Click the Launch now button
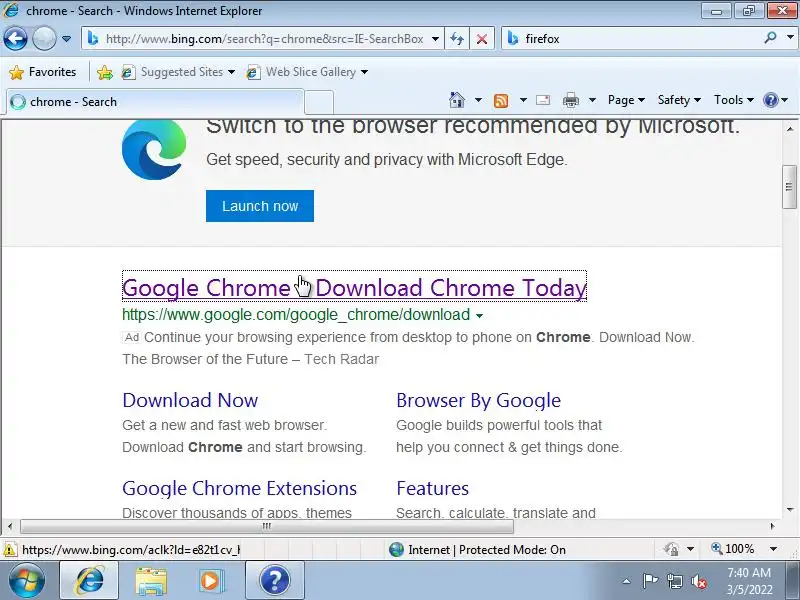Screen dimensions: 800x600 260,206
